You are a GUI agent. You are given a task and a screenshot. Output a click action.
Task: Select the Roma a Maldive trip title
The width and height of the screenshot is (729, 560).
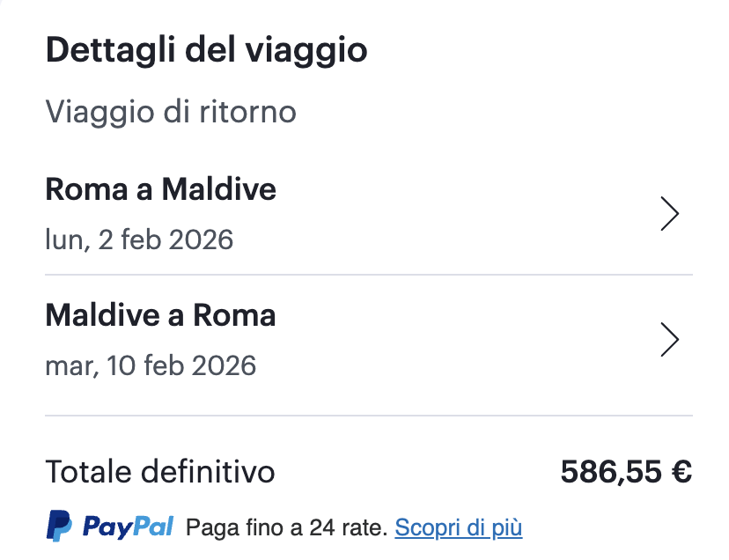pos(160,189)
